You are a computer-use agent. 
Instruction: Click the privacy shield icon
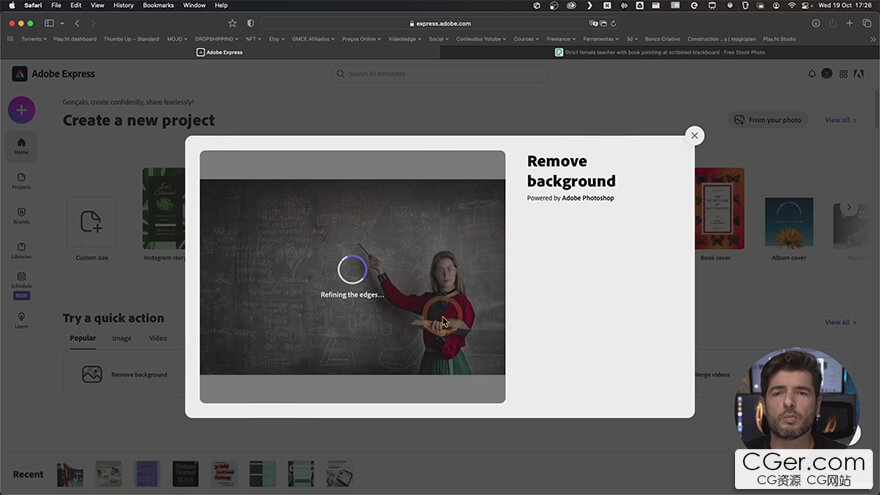pos(250,23)
